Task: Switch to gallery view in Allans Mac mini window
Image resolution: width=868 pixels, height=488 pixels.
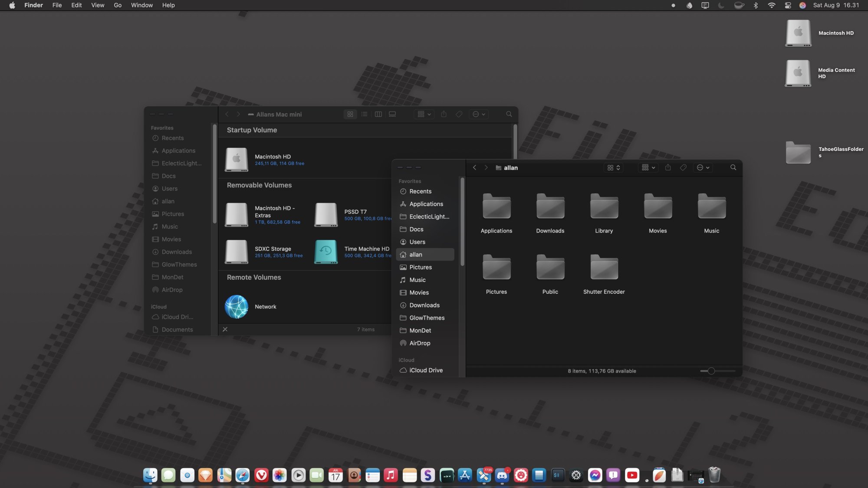Action: click(392, 114)
